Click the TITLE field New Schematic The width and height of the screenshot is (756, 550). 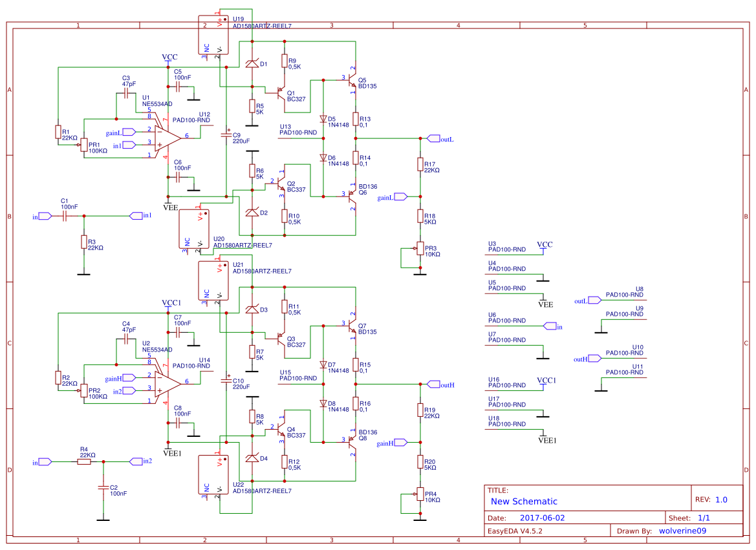tap(523, 502)
